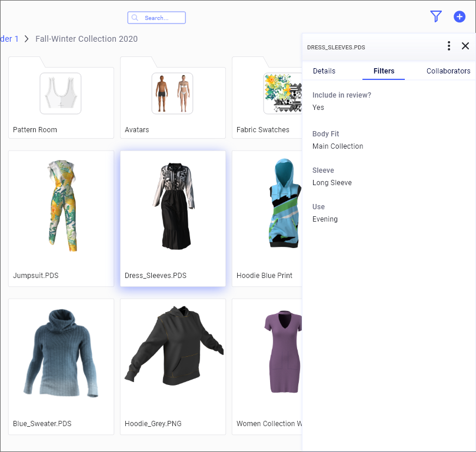The height and width of the screenshot is (452, 476).
Task: Open the Collaborators tab
Action: click(x=448, y=71)
